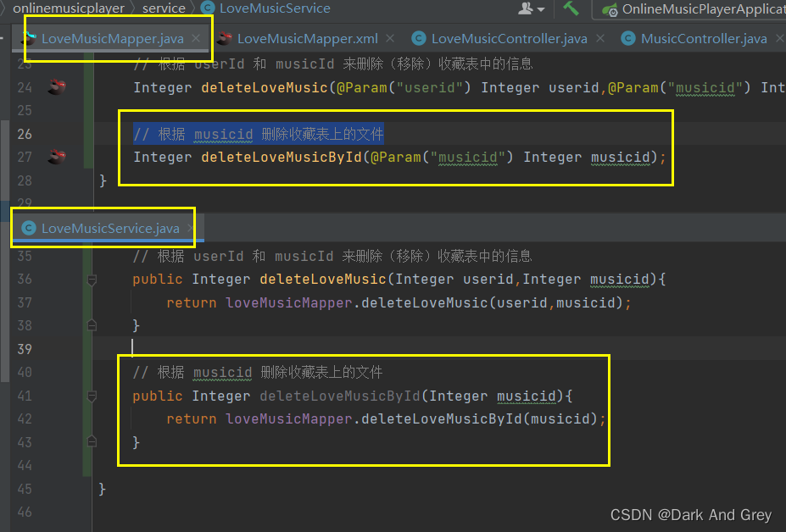Switch to the LoveMusicController.java tab
The image size is (786, 532).
510,39
